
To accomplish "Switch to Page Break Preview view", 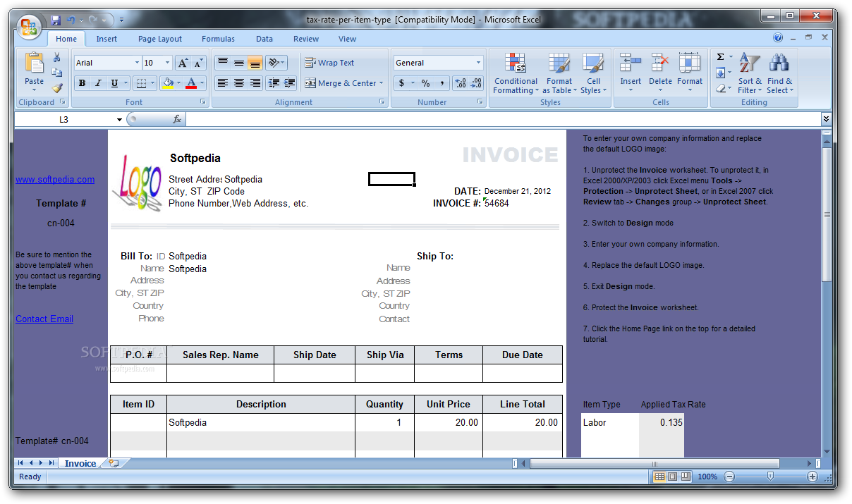I will 685,477.
